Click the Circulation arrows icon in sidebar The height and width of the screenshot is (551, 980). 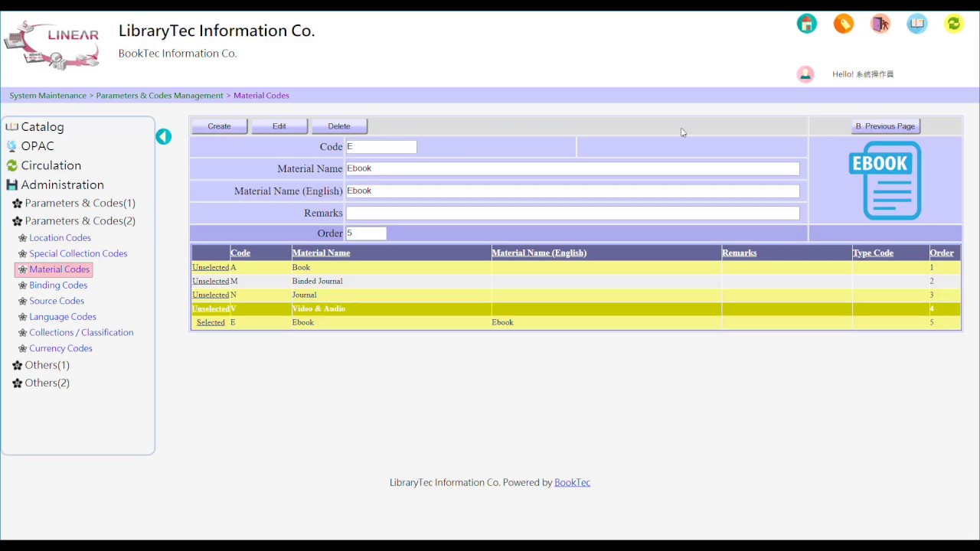11,165
